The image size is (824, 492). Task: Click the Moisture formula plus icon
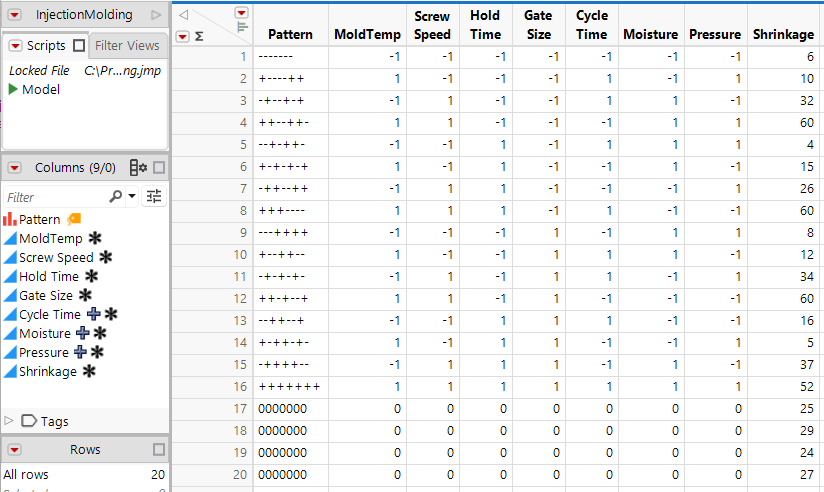click(83, 333)
